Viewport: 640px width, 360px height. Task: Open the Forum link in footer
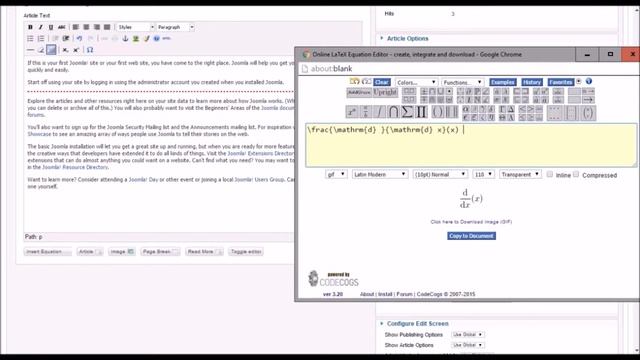coord(404,294)
